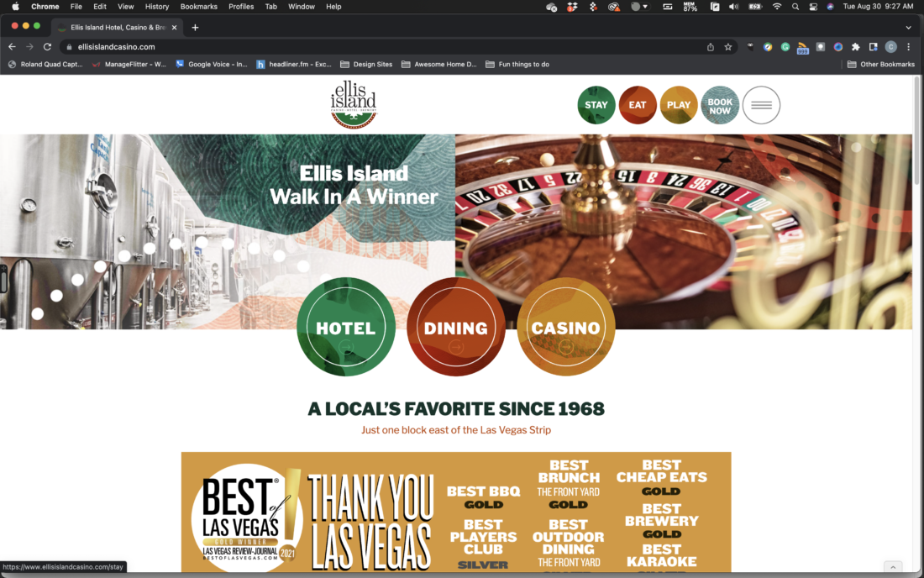Open the Bookmarks menu in menu bar
The height and width of the screenshot is (578, 924).
point(199,7)
